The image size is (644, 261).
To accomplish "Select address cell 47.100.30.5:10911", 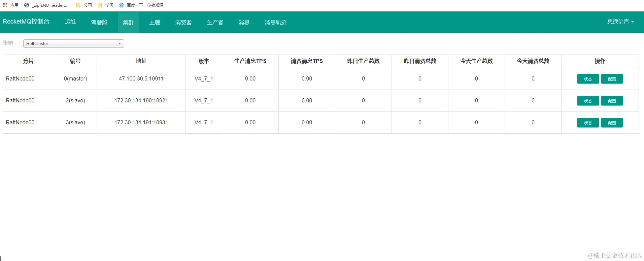I will pos(141,78).
